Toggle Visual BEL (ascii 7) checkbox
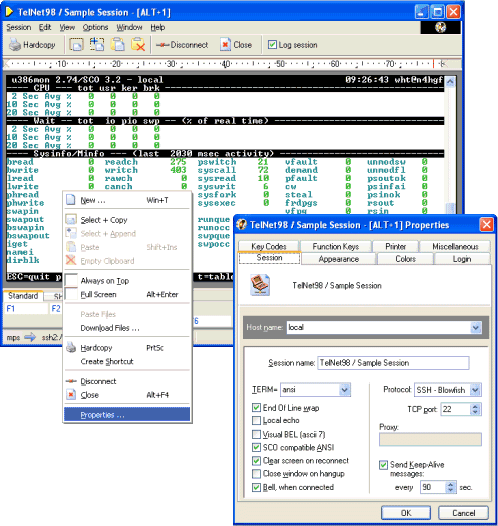Image resolution: width=498 pixels, height=526 pixels. 256,434
